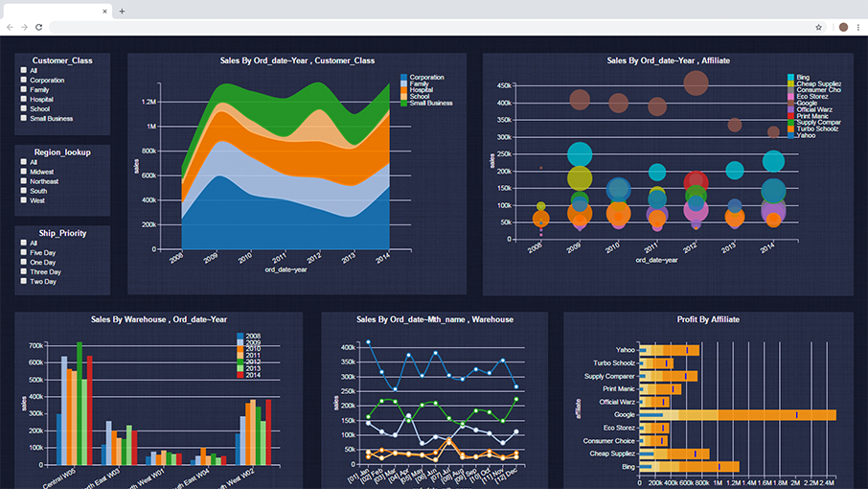Click title Sales By Ord_date~Year , Affiliate
868x489 pixels.
coord(668,60)
